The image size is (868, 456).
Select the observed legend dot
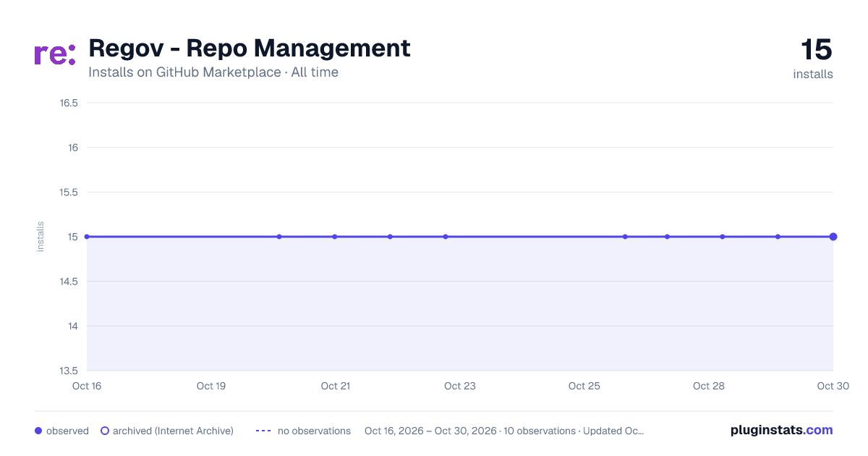pos(38,431)
